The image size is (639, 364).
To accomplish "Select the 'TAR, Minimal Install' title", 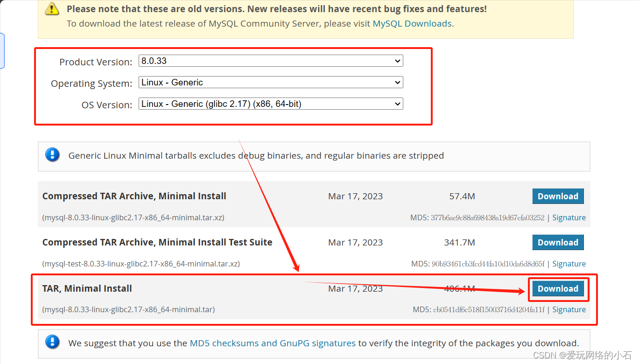I will [87, 289].
